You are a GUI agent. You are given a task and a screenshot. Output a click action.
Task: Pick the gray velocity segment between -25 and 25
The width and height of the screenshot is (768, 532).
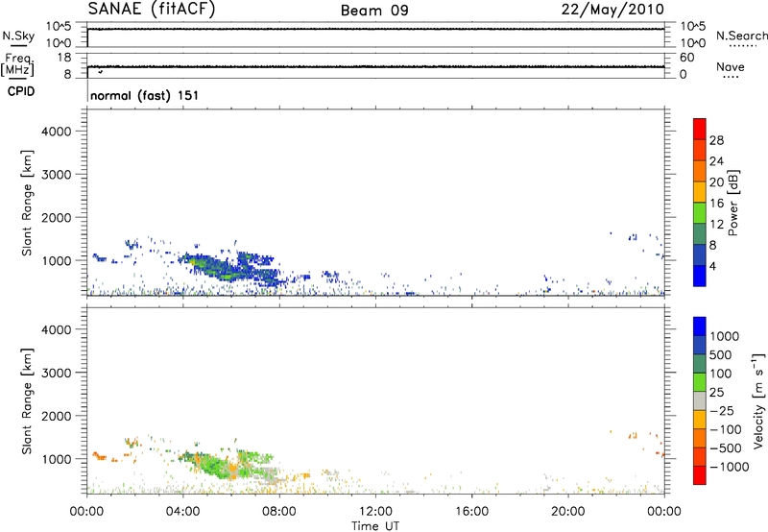coord(700,400)
